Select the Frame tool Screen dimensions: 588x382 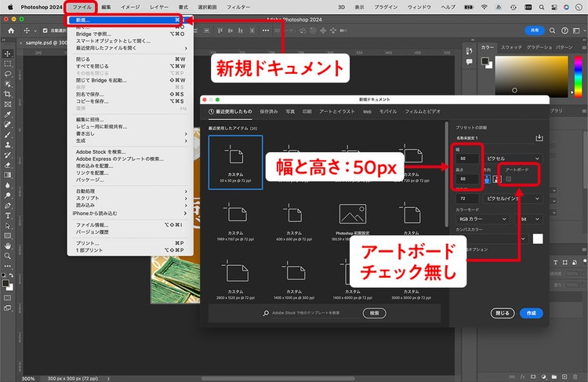tap(8, 104)
